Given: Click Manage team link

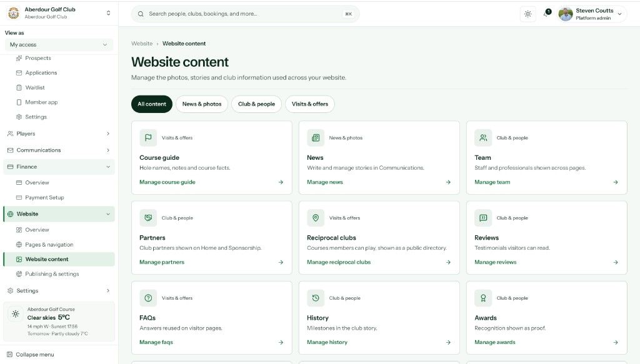Looking at the screenshot, I should pos(492,182).
